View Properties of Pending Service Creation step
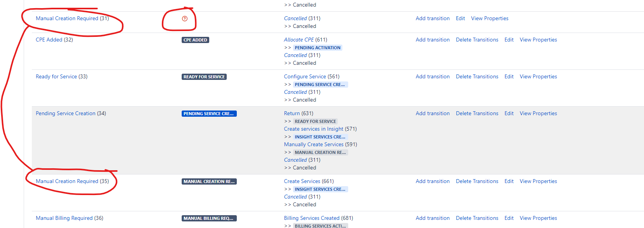 (x=538, y=113)
